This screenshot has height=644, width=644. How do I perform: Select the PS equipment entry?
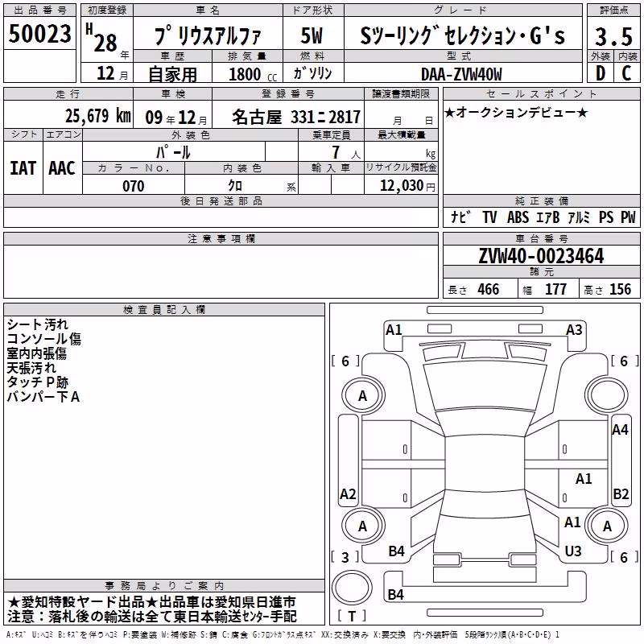click(x=606, y=217)
